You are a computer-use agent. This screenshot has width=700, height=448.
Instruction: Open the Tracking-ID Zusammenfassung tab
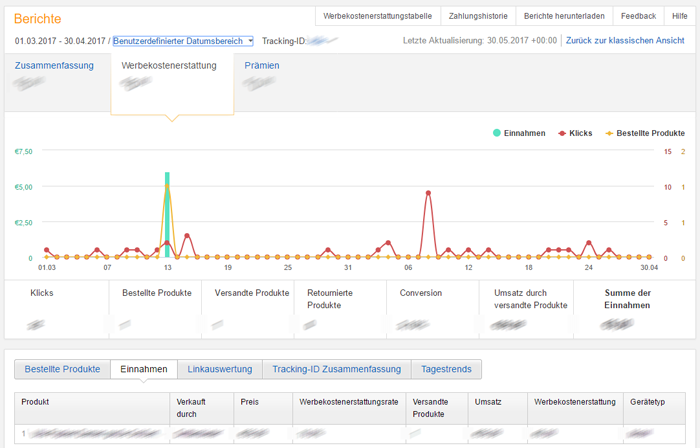pyautogui.click(x=337, y=369)
